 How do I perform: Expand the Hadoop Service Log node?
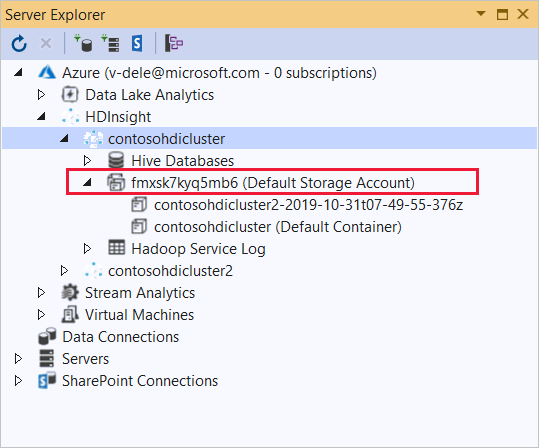(87, 249)
